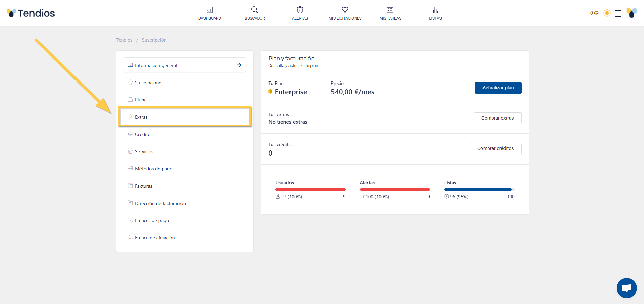644x304 pixels.
Task: Click the Comprar extras button
Action: pos(497,118)
